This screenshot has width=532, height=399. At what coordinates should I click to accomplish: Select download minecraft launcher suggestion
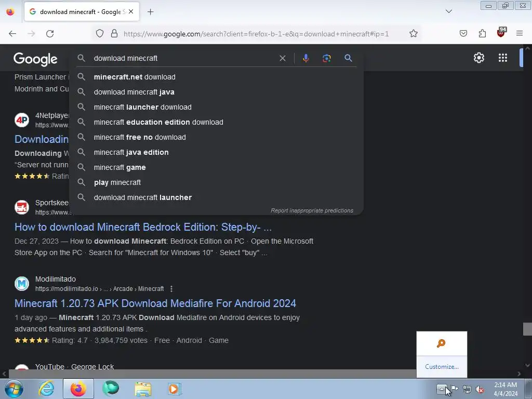(x=216, y=197)
